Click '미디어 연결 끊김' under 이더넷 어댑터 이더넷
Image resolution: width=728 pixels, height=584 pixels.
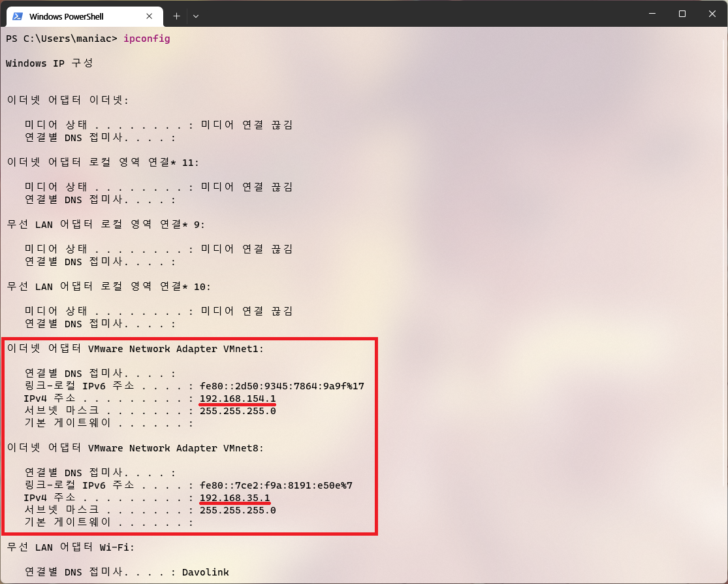247,125
